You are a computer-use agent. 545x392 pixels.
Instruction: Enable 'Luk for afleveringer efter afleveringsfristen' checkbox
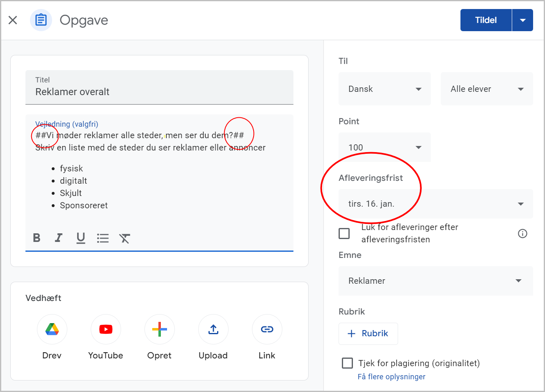344,233
